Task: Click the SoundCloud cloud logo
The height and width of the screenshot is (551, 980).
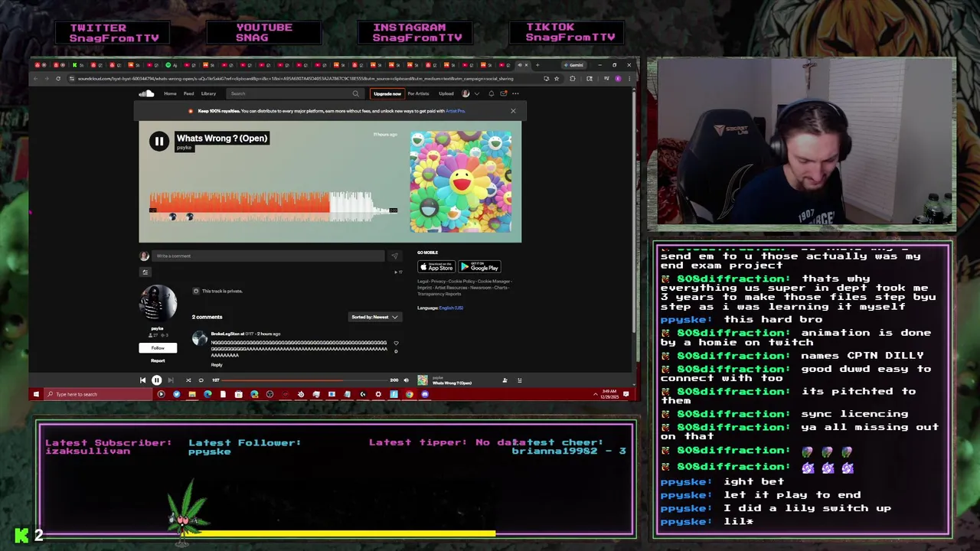Action: pos(146,93)
